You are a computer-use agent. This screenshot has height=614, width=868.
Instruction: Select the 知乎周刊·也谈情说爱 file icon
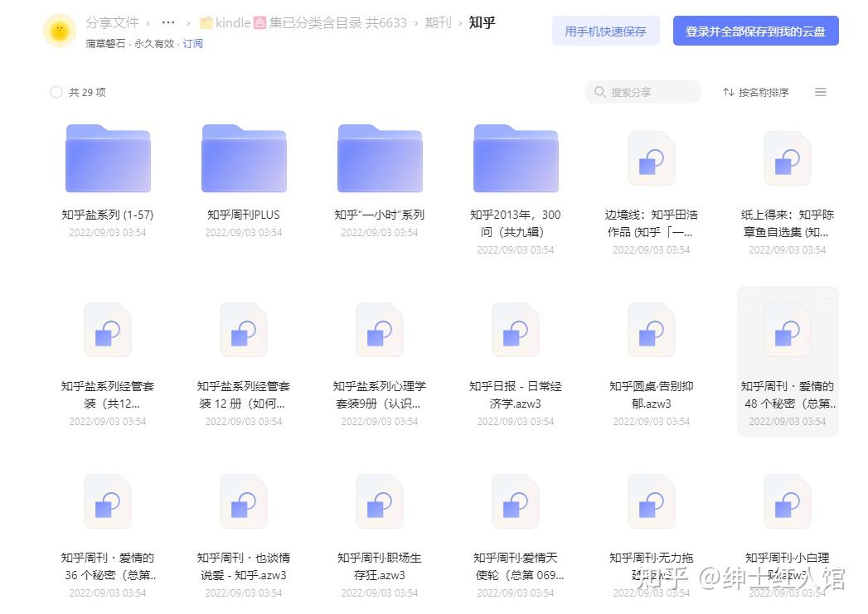[244, 501]
